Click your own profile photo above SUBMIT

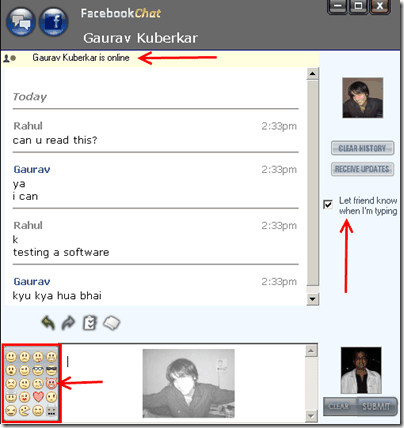coord(361,370)
